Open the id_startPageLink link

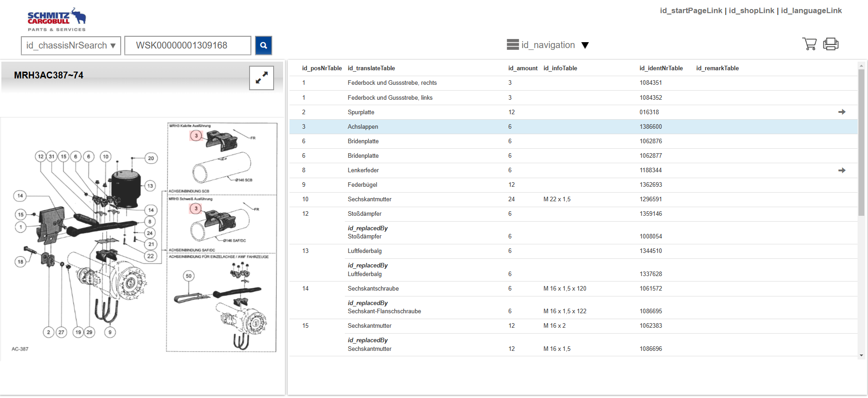tap(691, 10)
